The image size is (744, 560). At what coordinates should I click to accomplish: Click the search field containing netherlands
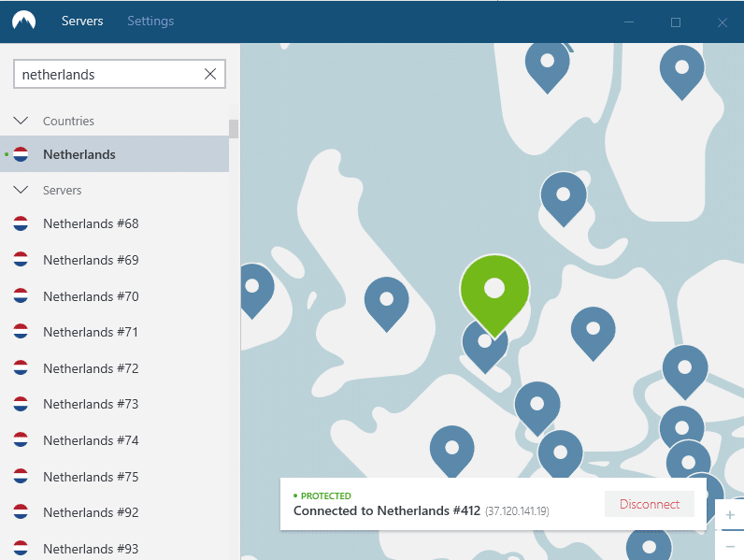point(120,74)
